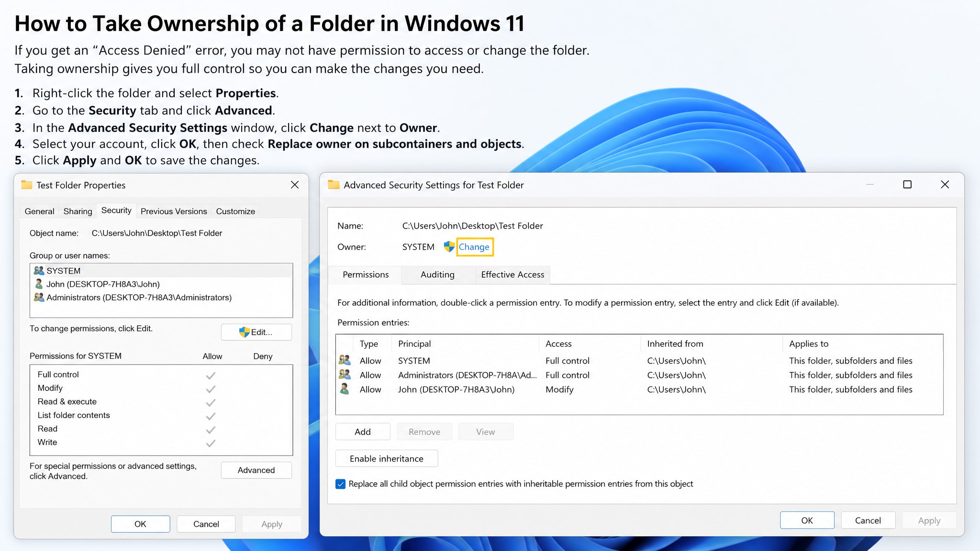Switch to the Customize tab
The width and height of the screenshot is (980, 551).
tap(235, 211)
